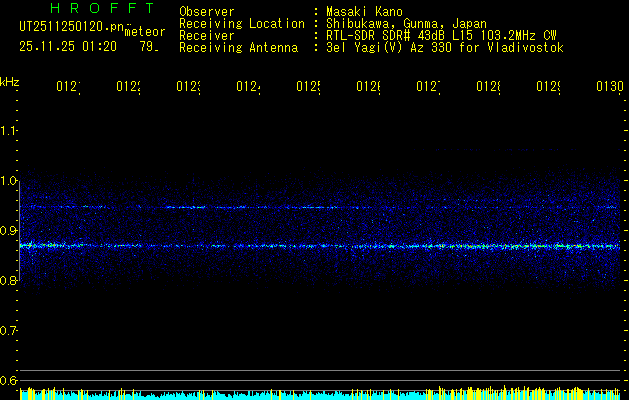629x400 pixels.
Task: Click the 0123 time marker
Action: coord(188,87)
